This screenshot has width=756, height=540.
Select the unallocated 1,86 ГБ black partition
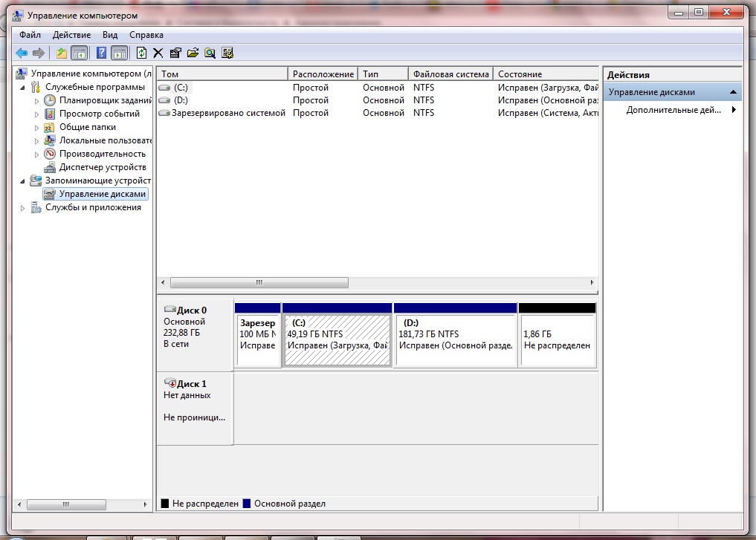[x=557, y=340]
